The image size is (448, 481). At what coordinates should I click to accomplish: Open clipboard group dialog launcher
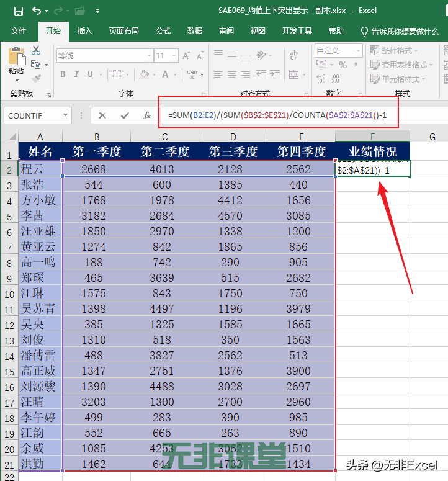point(48,96)
